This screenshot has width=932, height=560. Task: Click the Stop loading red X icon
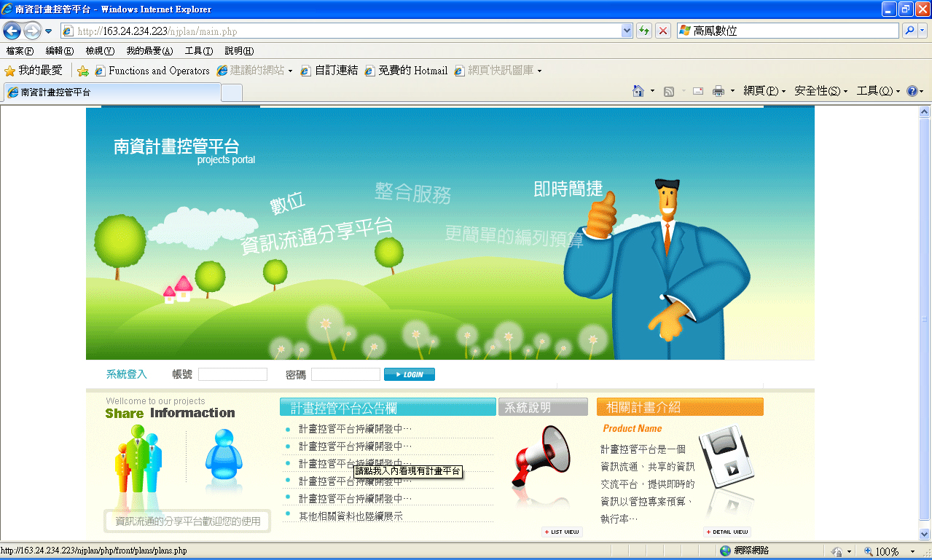pyautogui.click(x=662, y=31)
